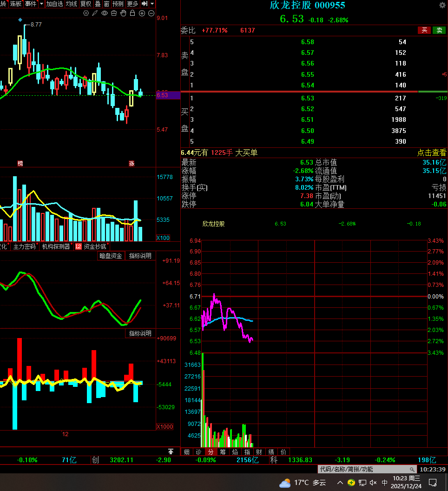Viewport: 448px width, 491px height.
Task: Click the scroll-to-top arrow icon
Action: 171,451
